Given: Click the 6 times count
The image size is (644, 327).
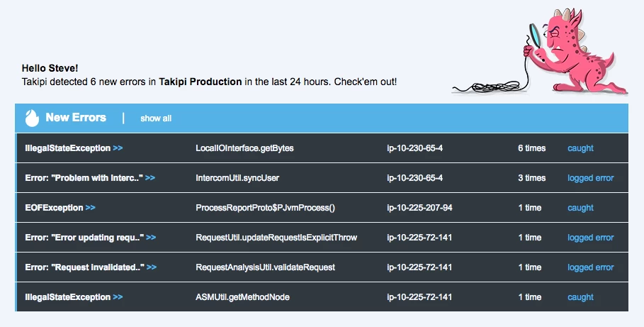Looking at the screenshot, I should pos(532,148).
